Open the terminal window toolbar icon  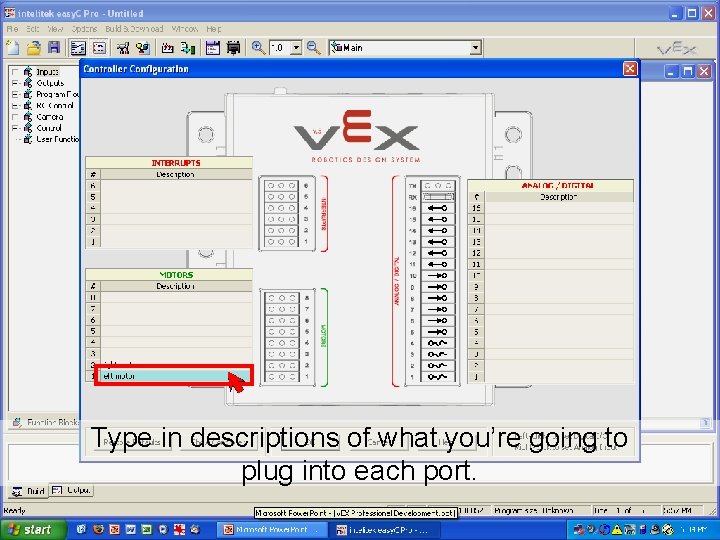click(213, 48)
